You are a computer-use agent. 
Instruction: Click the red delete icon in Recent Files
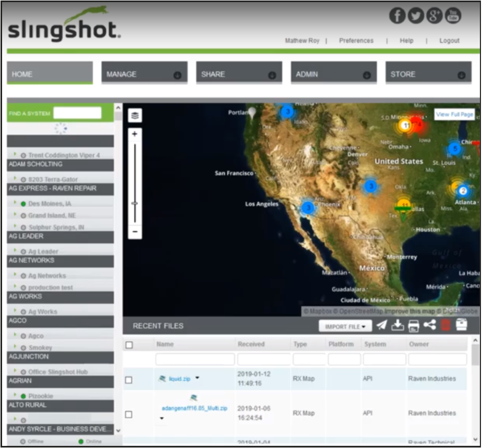point(445,325)
